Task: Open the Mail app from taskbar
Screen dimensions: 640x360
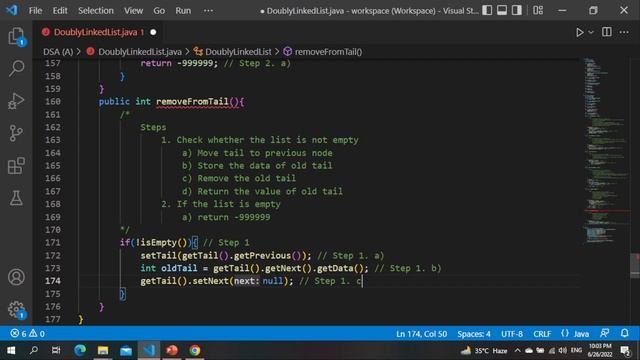Action: point(126,351)
